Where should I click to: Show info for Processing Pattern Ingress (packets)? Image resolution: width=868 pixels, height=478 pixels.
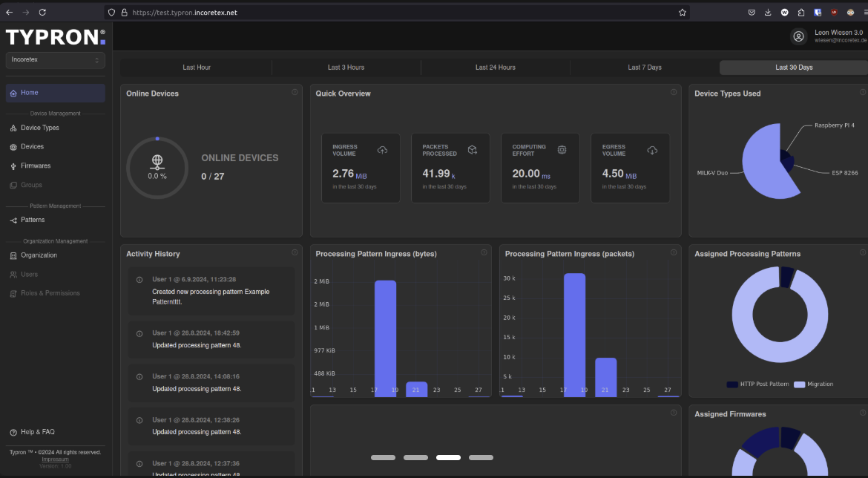(x=673, y=252)
